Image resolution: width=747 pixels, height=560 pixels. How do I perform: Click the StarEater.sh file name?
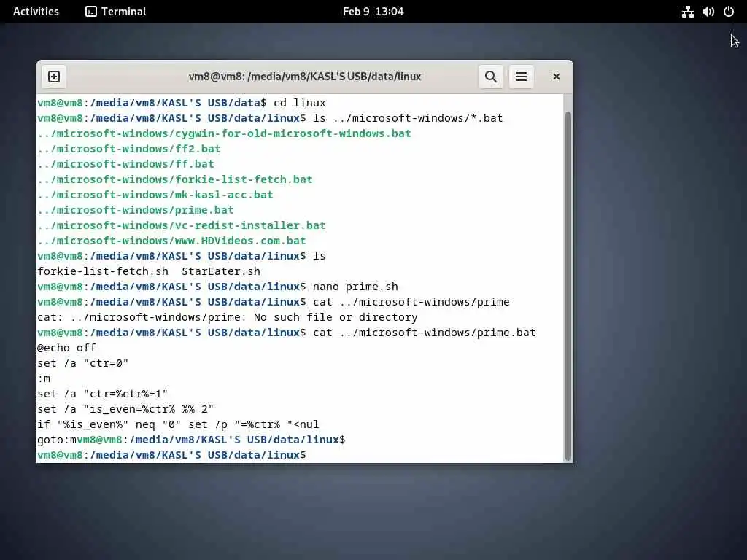click(221, 271)
